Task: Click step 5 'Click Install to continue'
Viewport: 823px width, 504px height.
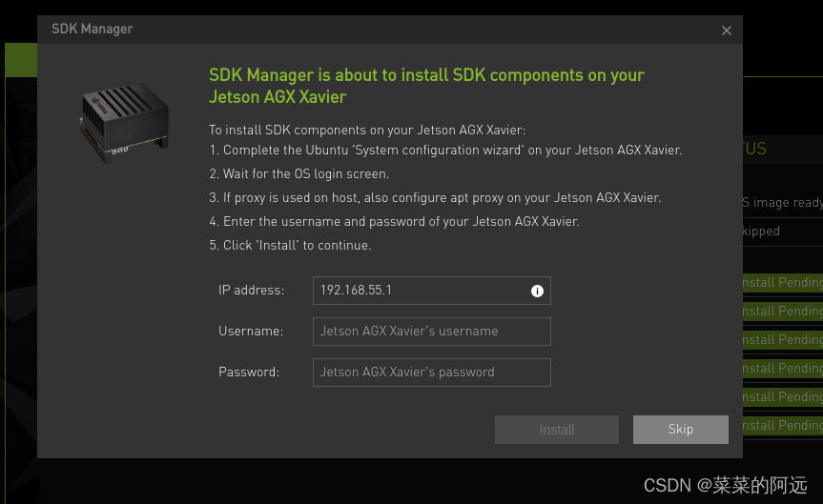Action: 290,246
